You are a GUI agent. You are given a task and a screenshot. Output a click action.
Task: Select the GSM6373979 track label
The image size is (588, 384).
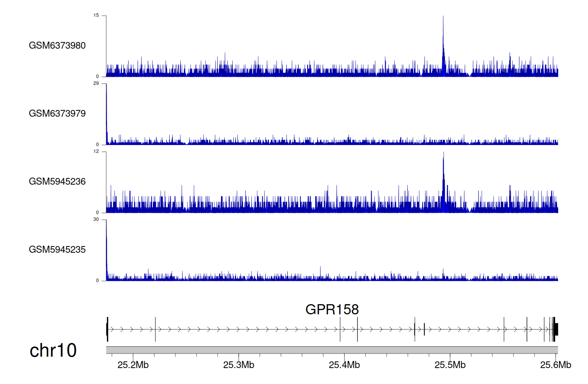coord(57,114)
